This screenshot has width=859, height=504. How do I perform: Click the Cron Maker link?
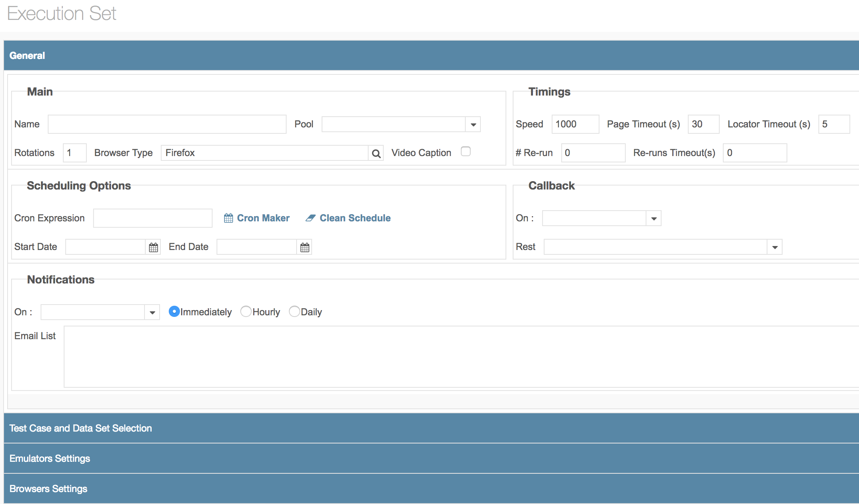point(263,218)
